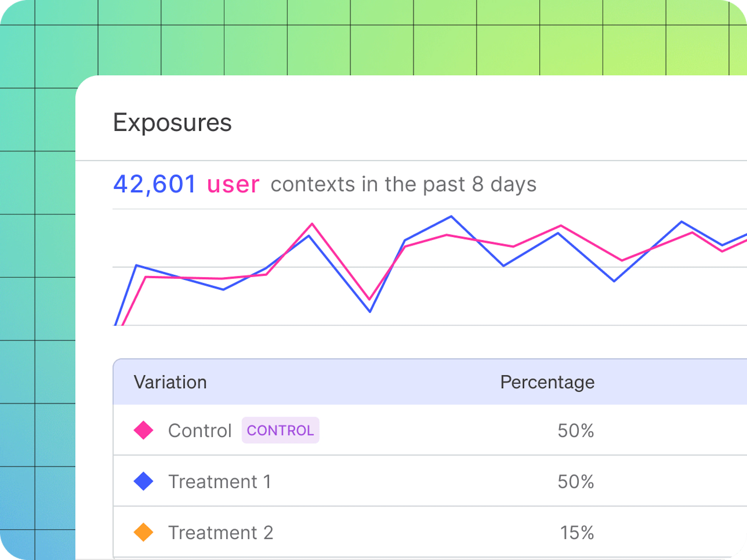Viewport: 747px width, 560px height.
Task: Select the Control variation name
Action: (x=200, y=430)
